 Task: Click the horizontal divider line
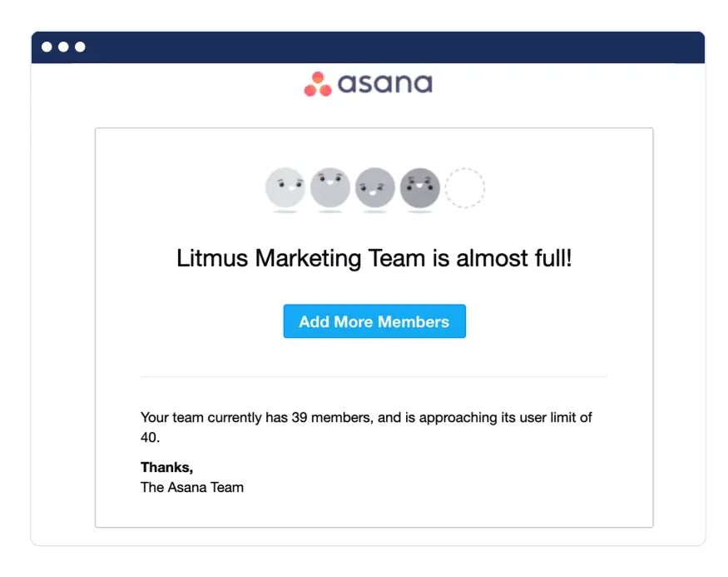click(x=374, y=376)
